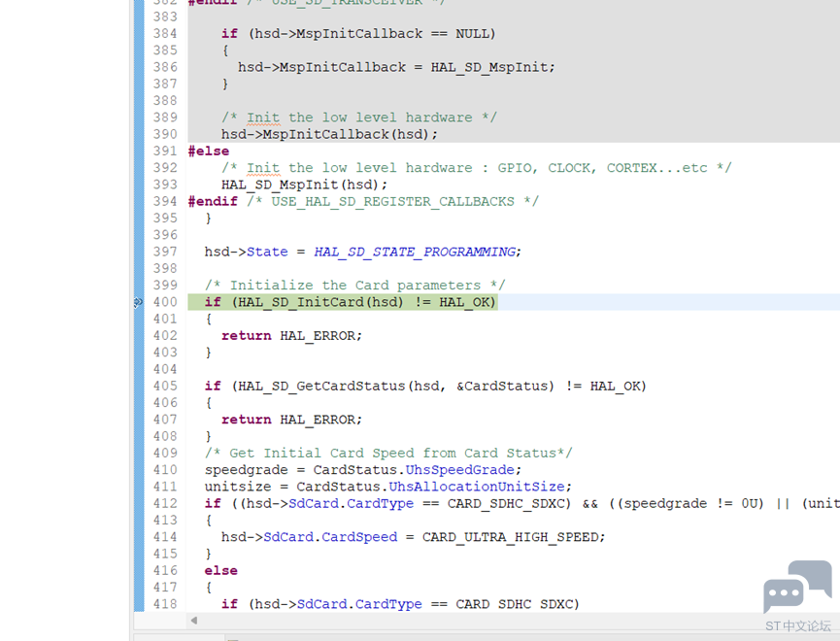Click UhsSpeedGrade on line 410
Viewport: 840px width, 641px height.
[x=459, y=470]
